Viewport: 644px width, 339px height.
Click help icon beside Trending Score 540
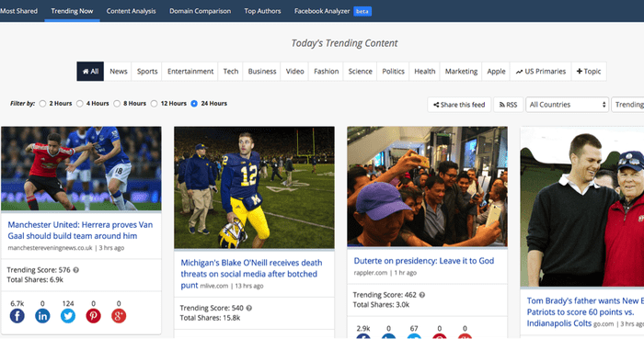click(x=249, y=309)
